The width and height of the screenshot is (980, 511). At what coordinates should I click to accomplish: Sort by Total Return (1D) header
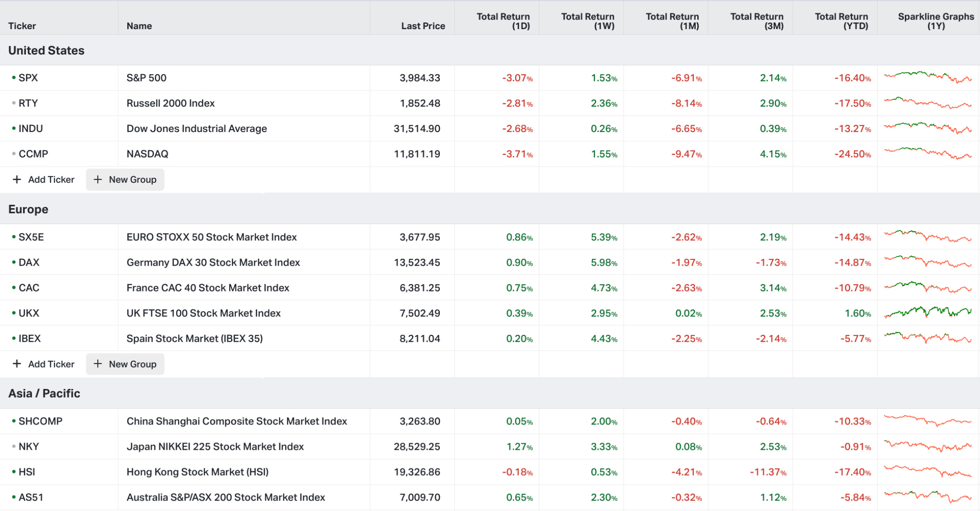point(503,21)
